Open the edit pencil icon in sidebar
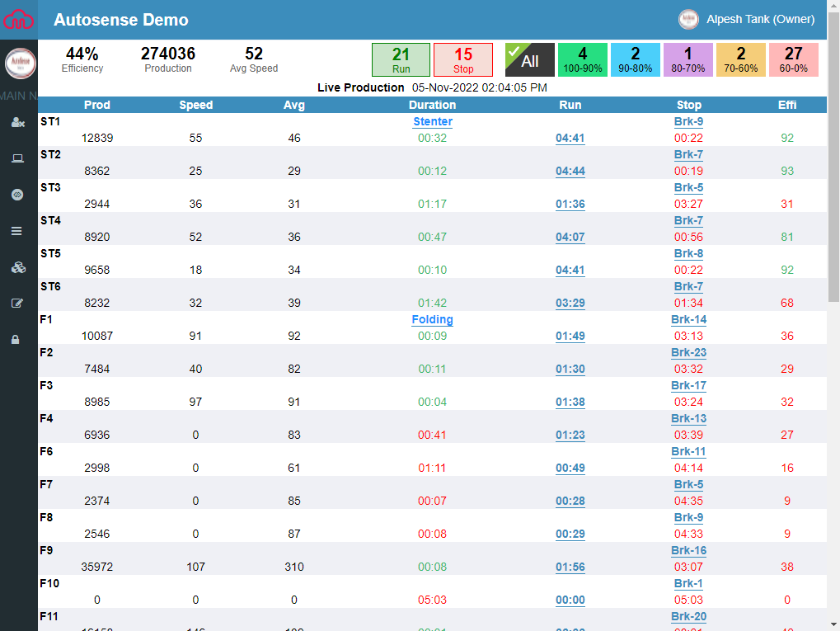The width and height of the screenshot is (840, 631). point(17,304)
